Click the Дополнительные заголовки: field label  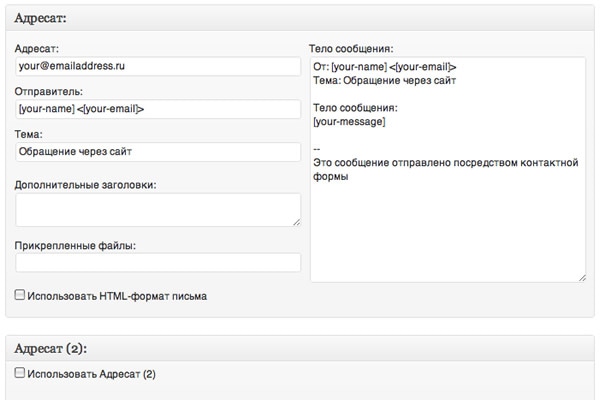tap(86, 184)
